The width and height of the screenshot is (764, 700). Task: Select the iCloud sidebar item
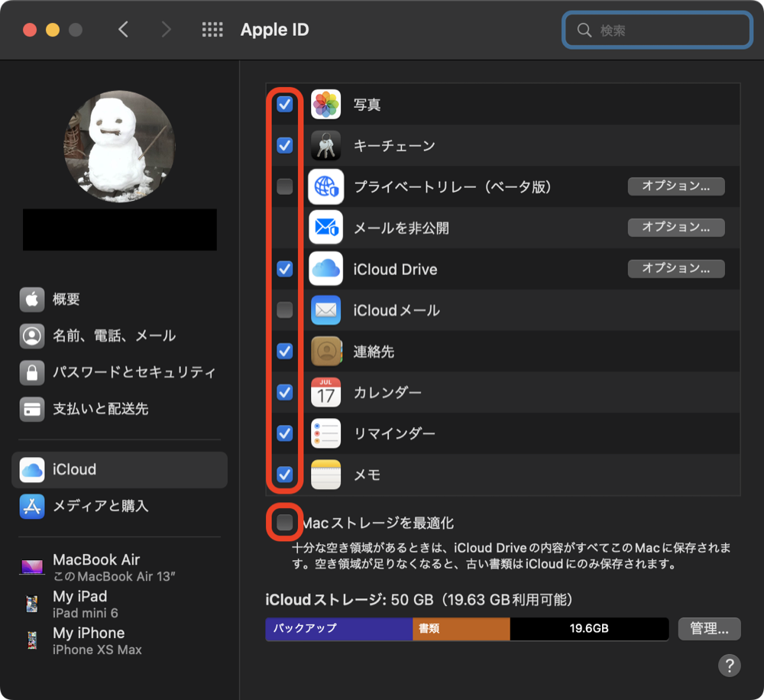click(x=119, y=470)
